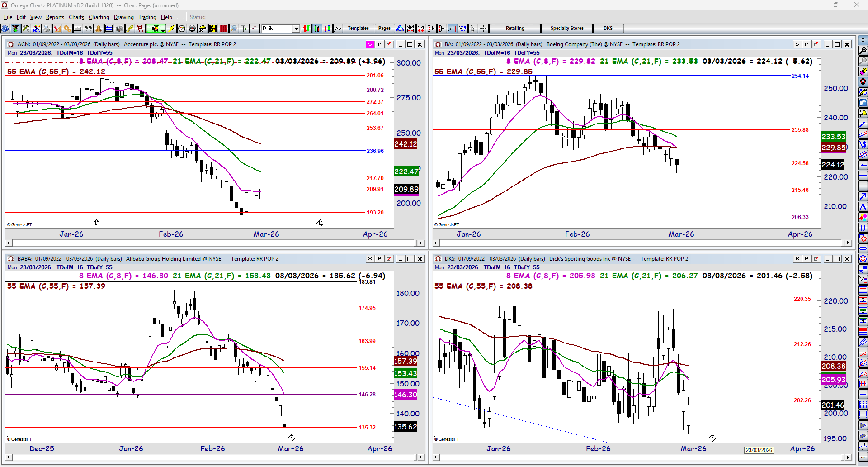Click the DKS toolbar button
Screen dimensions: 868x467
[x=608, y=29]
